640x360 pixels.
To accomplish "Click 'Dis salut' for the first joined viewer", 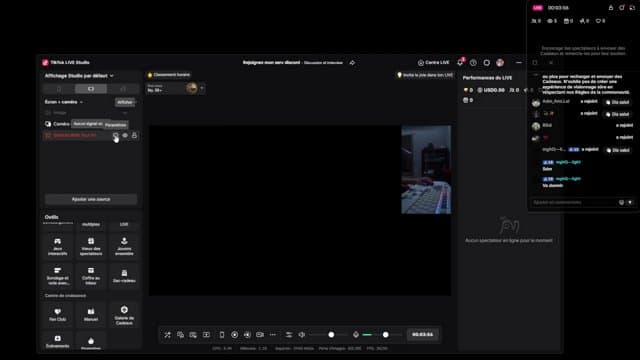I will tap(617, 102).
